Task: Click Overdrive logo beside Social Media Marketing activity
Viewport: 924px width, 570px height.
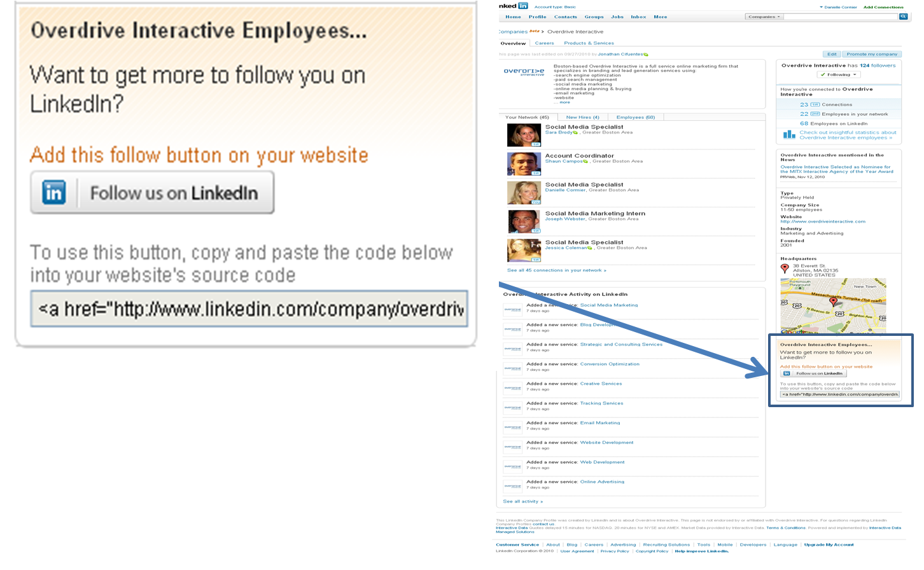Action: (513, 310)
